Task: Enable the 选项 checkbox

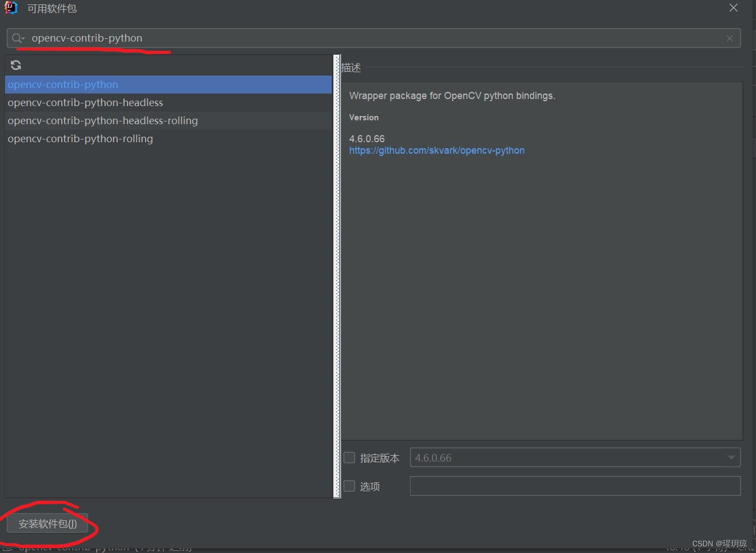Action: click(349, 486)
